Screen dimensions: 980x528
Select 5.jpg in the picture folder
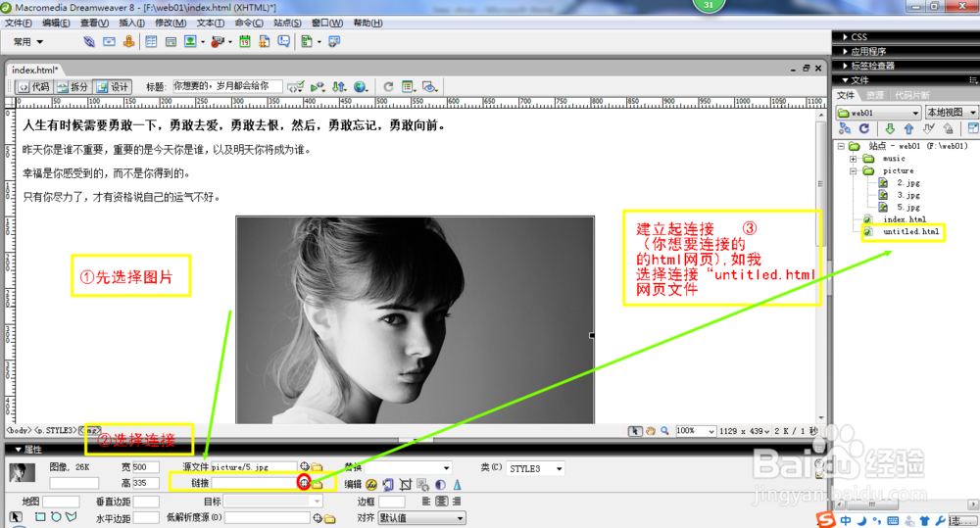pyautogui.click(x=908, y=208)
